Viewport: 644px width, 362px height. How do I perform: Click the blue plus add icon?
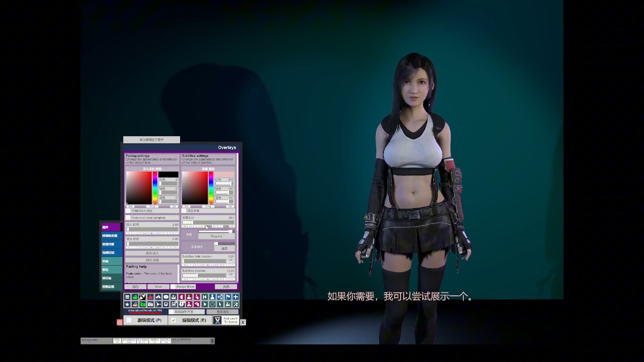(x=235, y=297)
